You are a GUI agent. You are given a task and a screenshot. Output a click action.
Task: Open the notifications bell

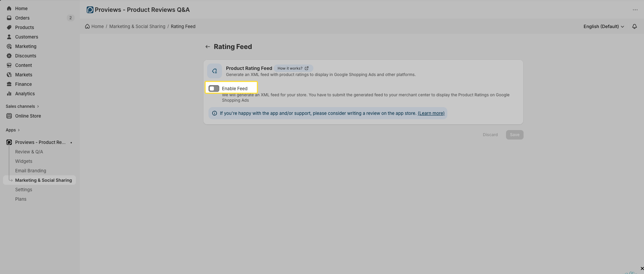coord(635,26)
